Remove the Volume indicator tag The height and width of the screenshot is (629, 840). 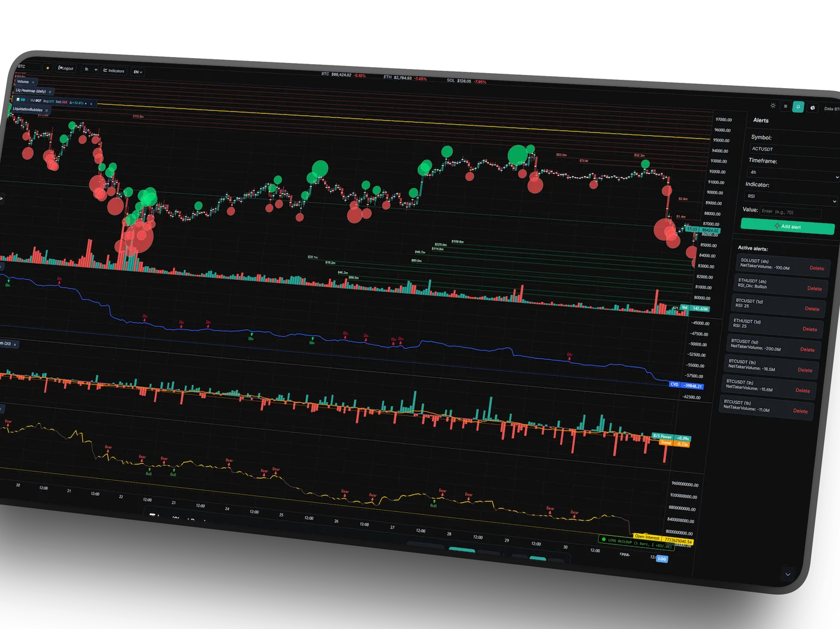(x=34, y=82)
